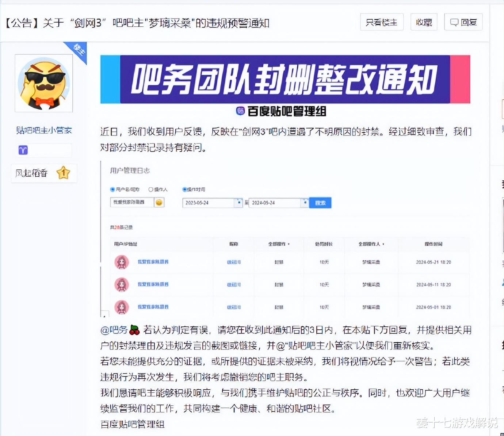The width and height of the screenshot is (504, 436).
Task: Open the username link in the 2024-05-01 row
Action: click(153, 307)
